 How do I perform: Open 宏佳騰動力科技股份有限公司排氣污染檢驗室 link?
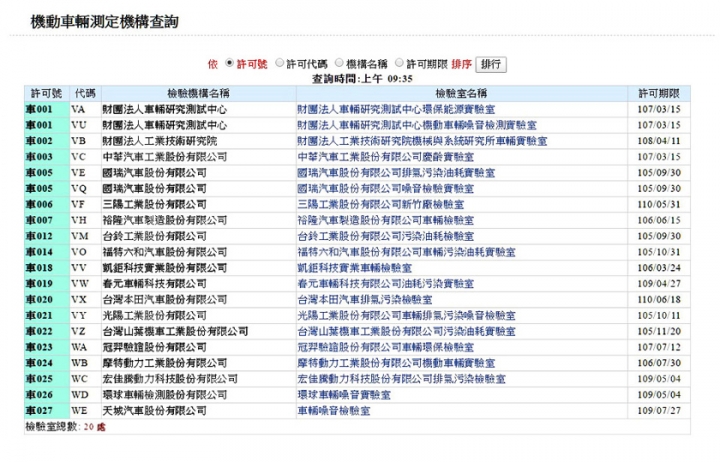pos(401,378)
